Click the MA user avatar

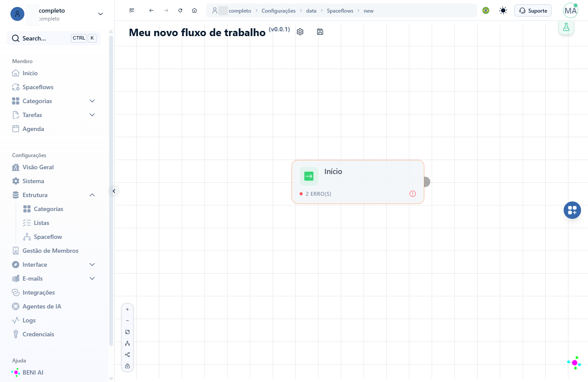pyautogui.click(x=570, y=10)
